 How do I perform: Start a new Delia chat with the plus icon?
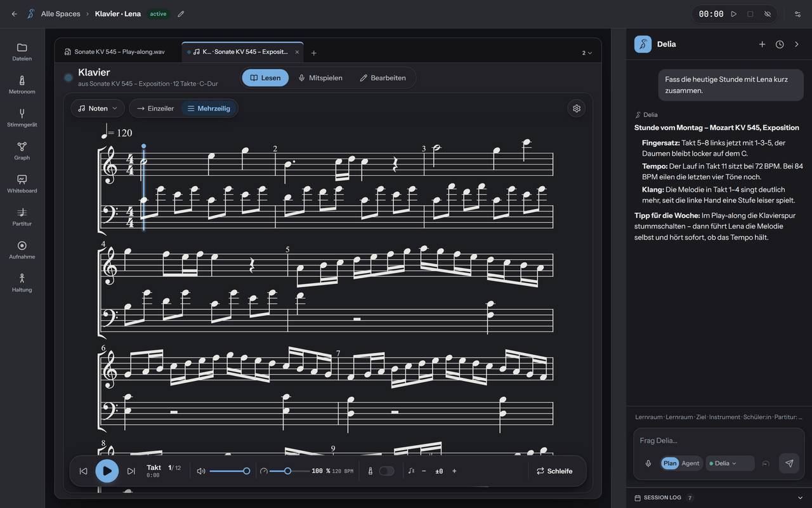click(x=763, y=44)
